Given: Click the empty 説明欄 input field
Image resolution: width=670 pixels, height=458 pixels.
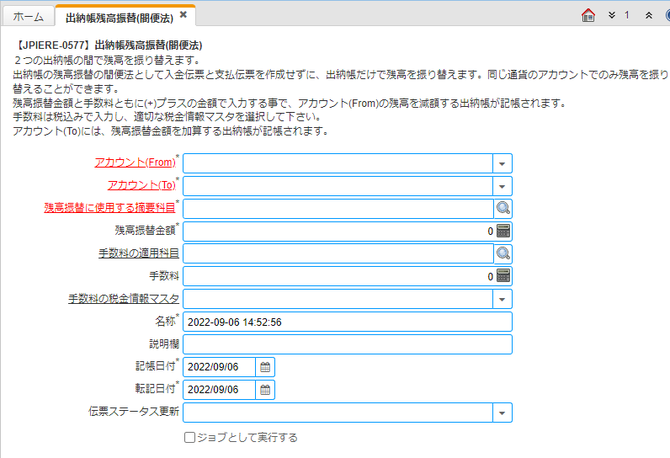Looking at the screenshot, I should (x=347, y=344).
